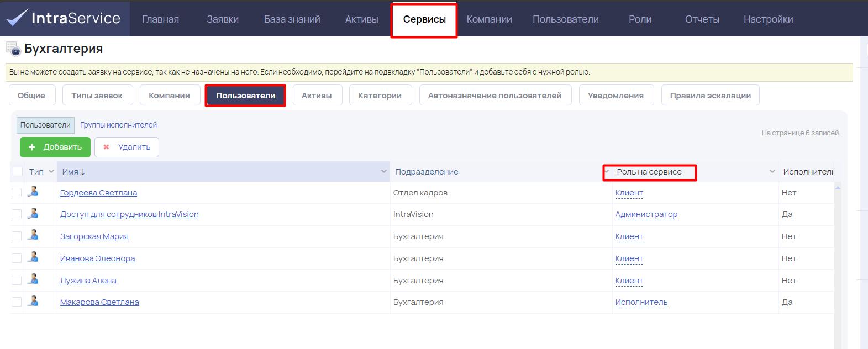Go to the Заявки menu item
Viewport: 868px width, 349px height.
223,19
